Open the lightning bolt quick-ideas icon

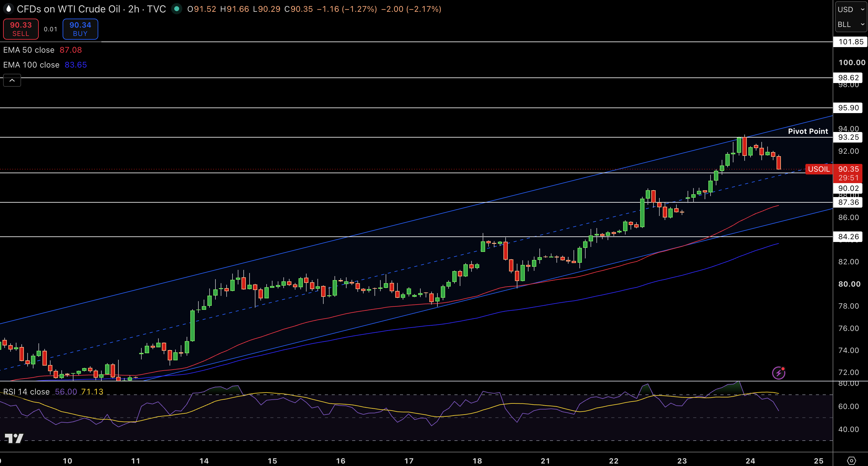click(779, 373)
